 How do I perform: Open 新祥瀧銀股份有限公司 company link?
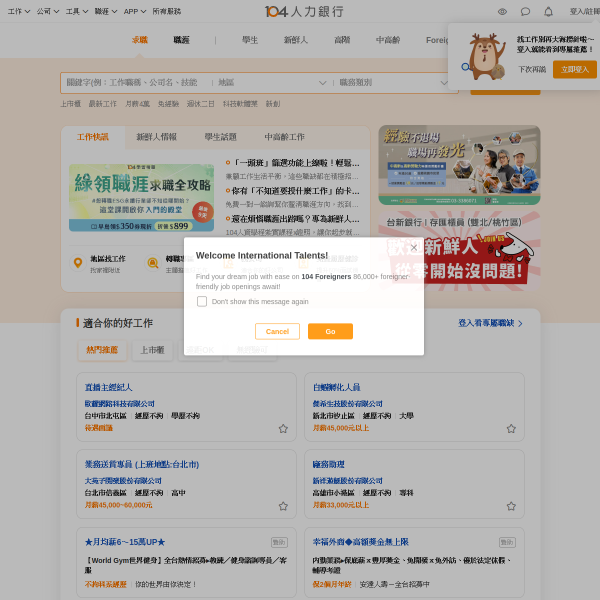click(x=347, y=481)
